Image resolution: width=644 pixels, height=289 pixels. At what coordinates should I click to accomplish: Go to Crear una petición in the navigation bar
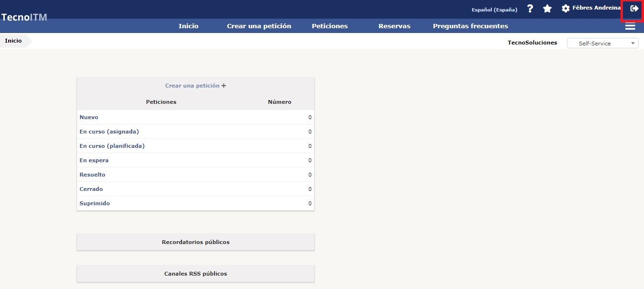click(x=259, y=26)
